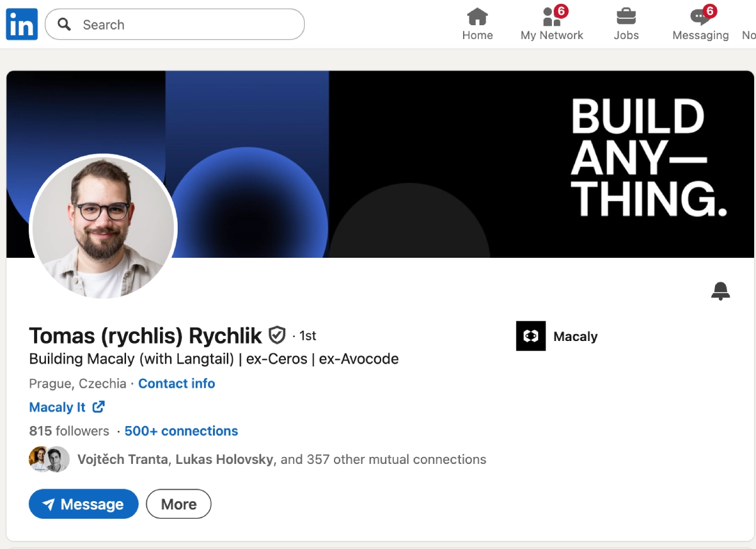Toggle the profile notification bell
The width and height of the screenshot is (756, 549).
pos(720,291)
